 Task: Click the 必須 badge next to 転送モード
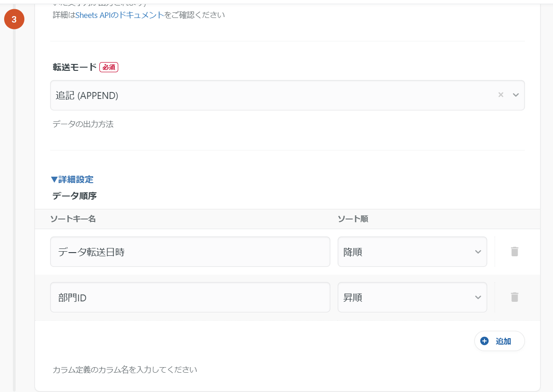pos(109,67)
